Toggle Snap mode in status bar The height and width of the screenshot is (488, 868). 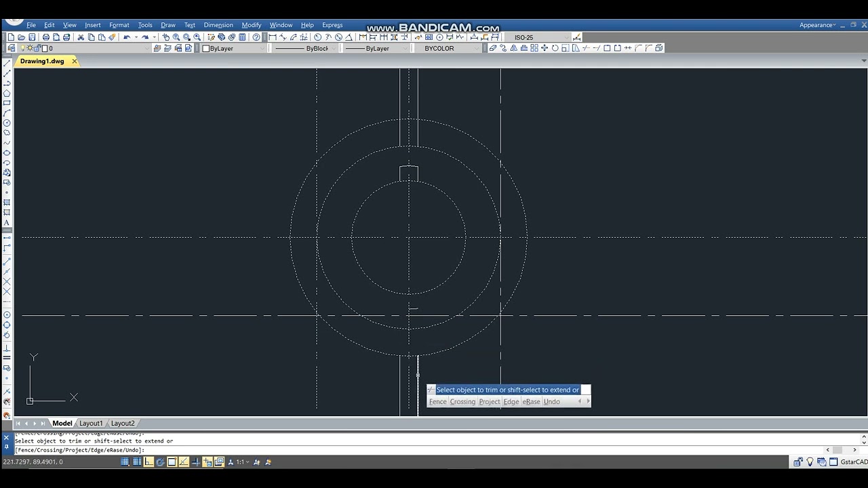point(125,462)
